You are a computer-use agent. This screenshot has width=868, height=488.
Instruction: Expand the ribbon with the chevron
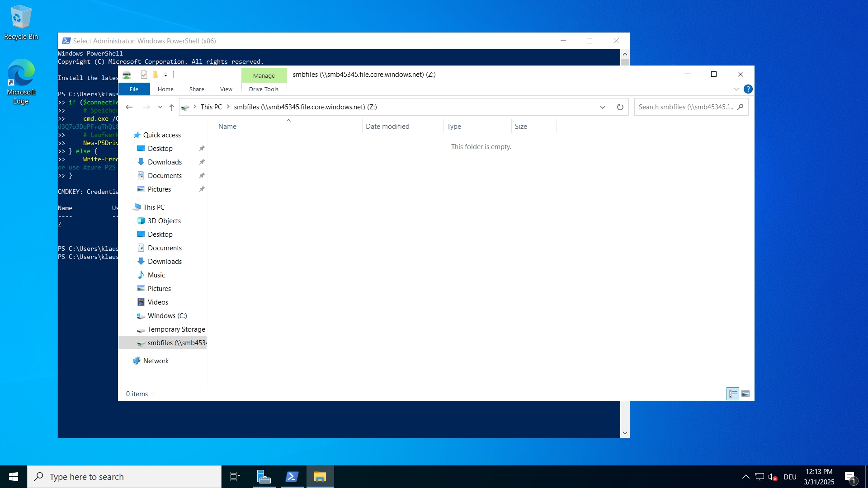[736, 89]
